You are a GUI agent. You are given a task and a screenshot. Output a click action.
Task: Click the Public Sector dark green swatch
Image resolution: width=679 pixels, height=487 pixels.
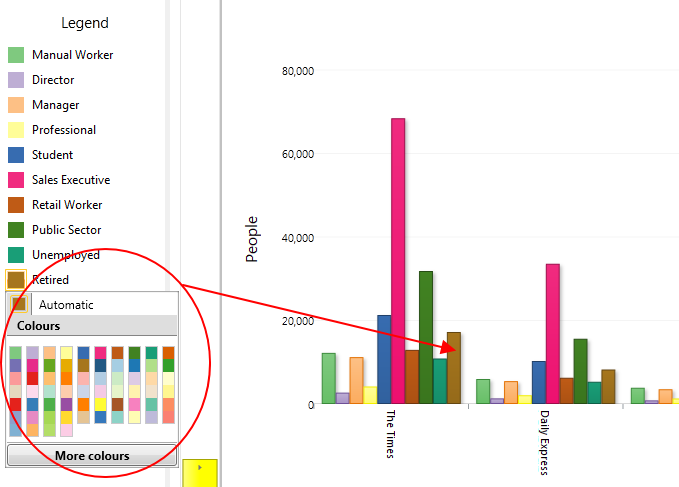pos(16,230)
